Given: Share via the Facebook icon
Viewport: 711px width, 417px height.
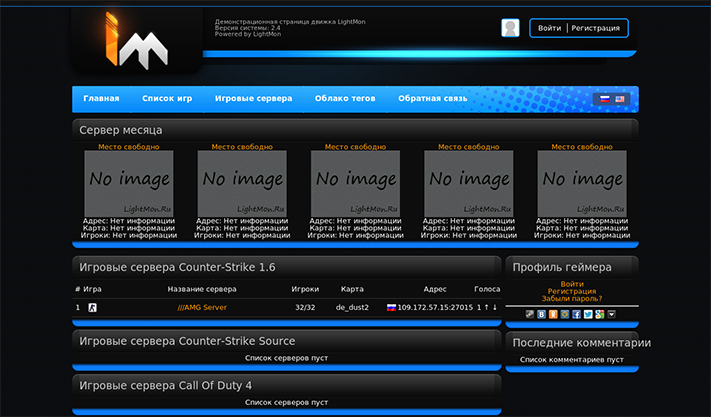Looking at the screenshot, I should pos(576,314).
